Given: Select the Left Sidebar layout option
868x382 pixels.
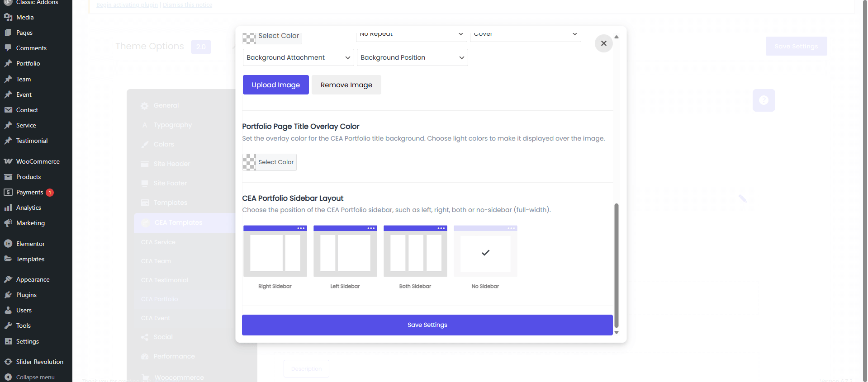Looking at the screenshot, I should pyautogui.click(x=345, y=251).
